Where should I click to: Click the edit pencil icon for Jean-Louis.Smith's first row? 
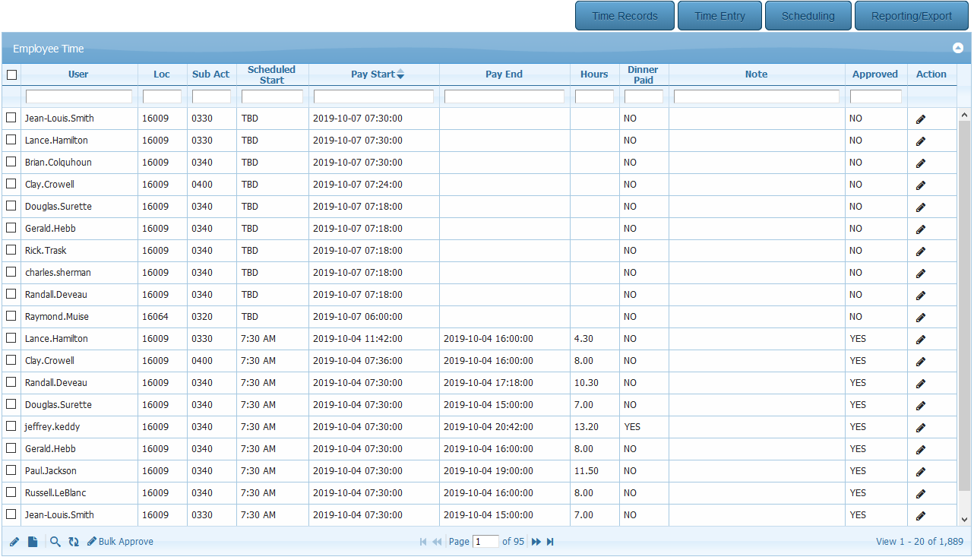921,119
